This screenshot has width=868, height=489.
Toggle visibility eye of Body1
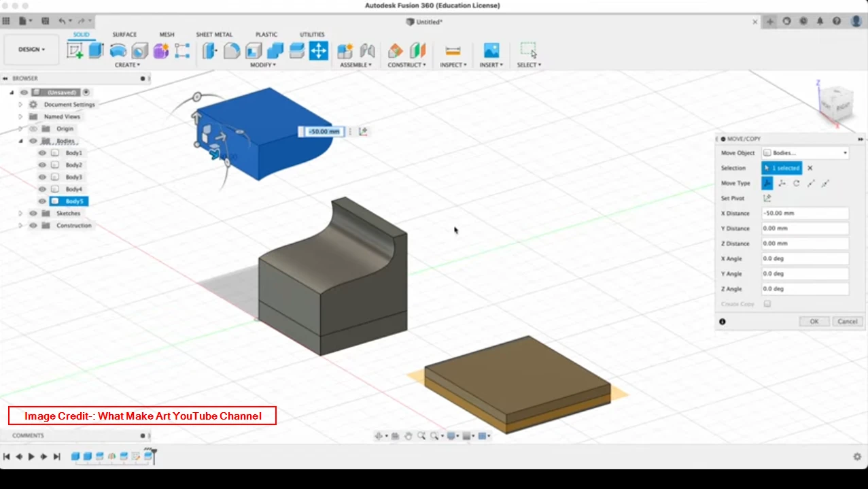coord(42,153)
